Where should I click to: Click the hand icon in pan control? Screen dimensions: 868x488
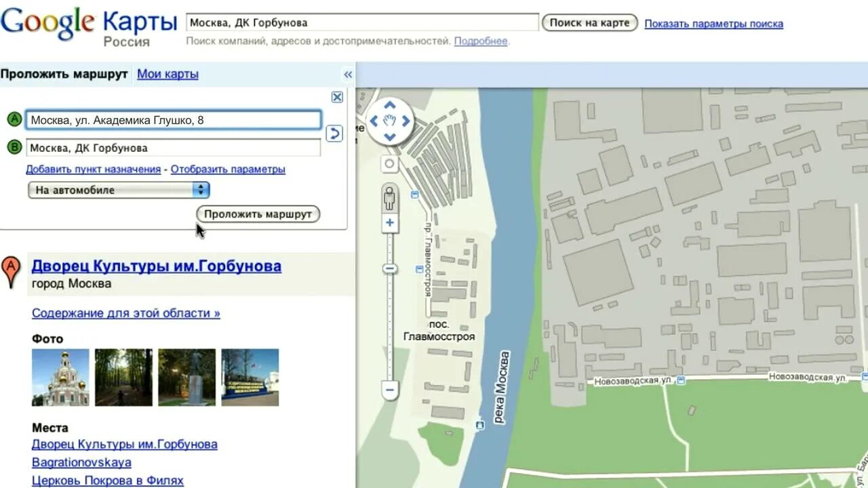point(389,121)
